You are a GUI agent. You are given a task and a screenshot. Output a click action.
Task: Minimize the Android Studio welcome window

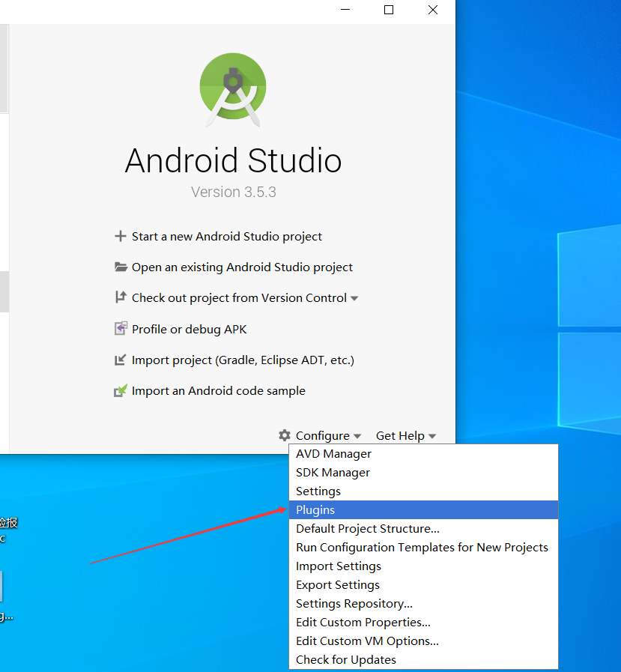[x=345, y=10]
